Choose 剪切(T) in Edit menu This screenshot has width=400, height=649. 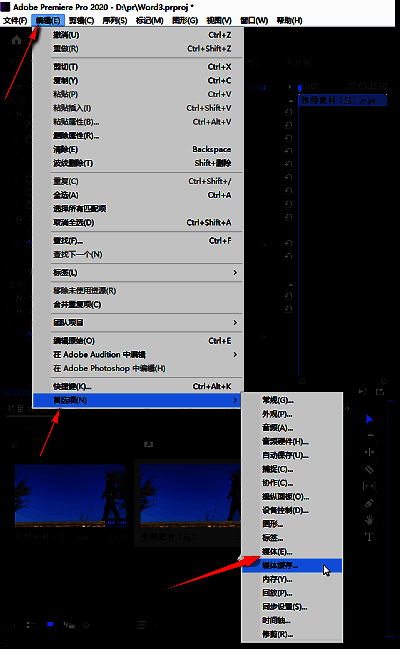(138, 67)
